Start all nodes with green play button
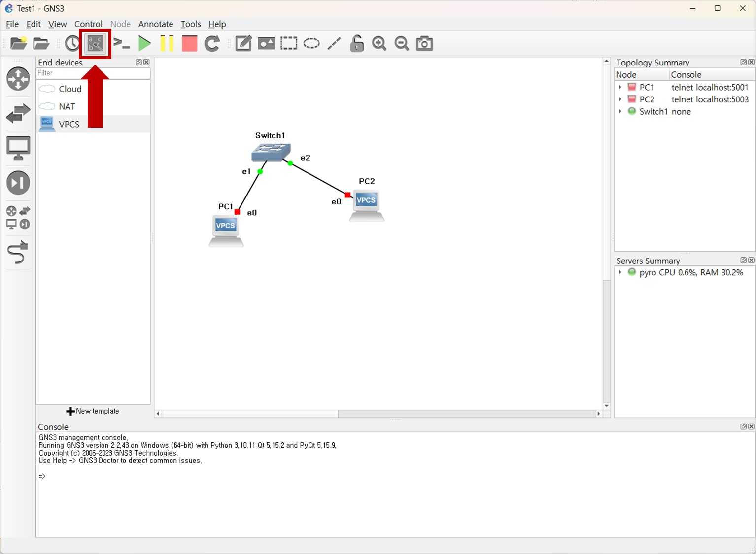 (x=144, y=43)
